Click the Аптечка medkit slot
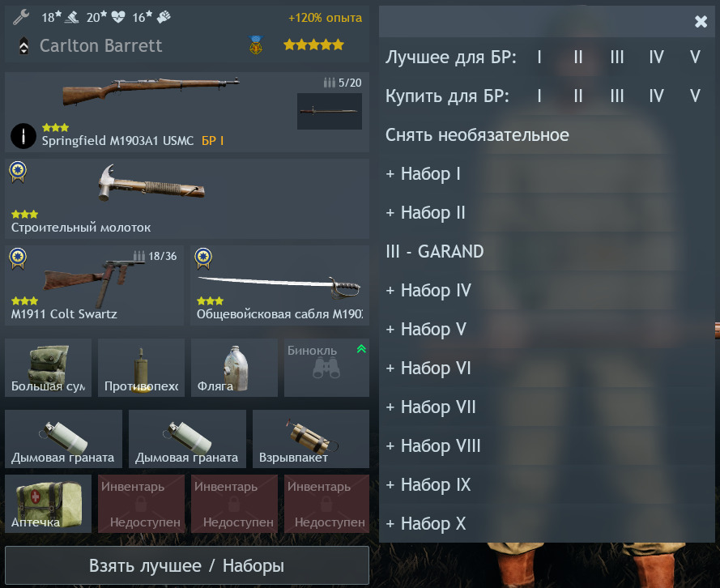The image size is (720, 588). [x=49, y=504]
